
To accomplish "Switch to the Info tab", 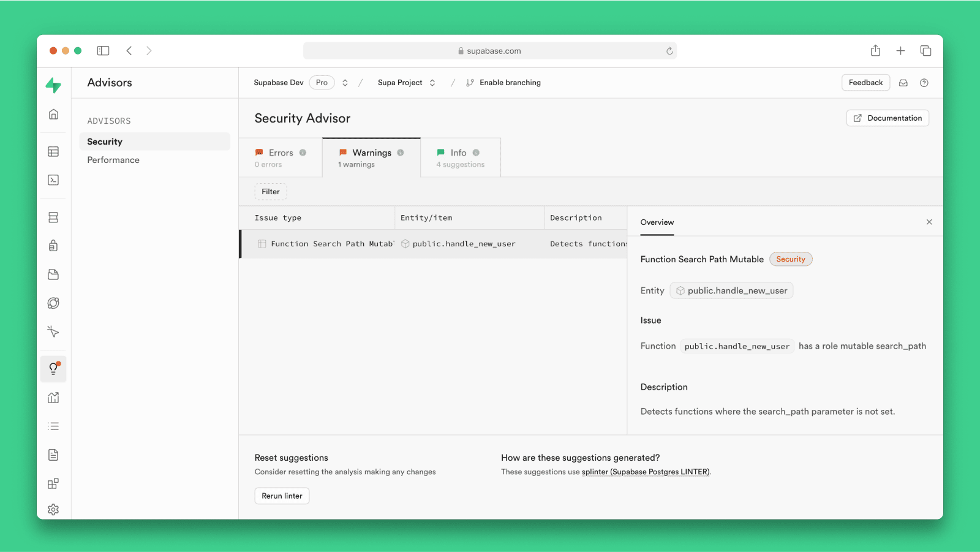I will pos(460,157).
